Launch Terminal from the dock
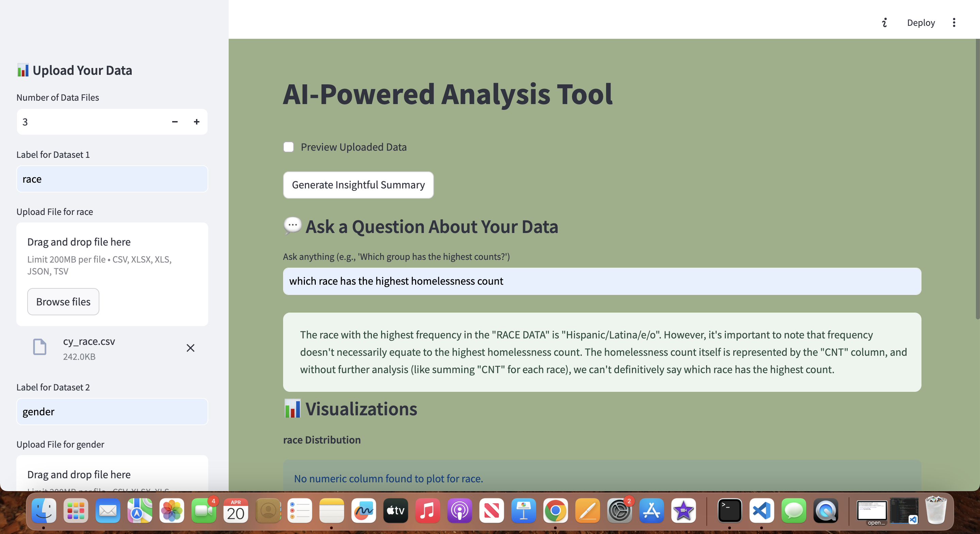Image resolution: width=980 pixels, height=534 pixels. (x=729, y=511)
